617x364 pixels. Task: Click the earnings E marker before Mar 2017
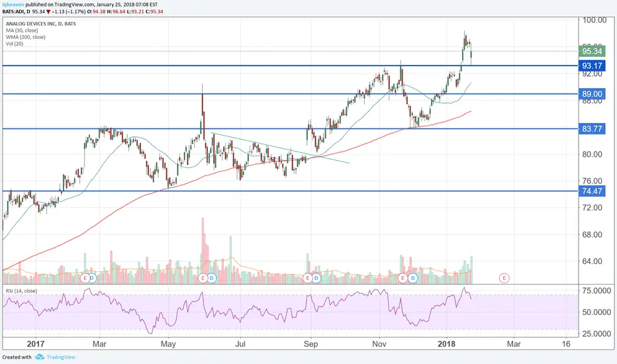[x=85, y=278]
